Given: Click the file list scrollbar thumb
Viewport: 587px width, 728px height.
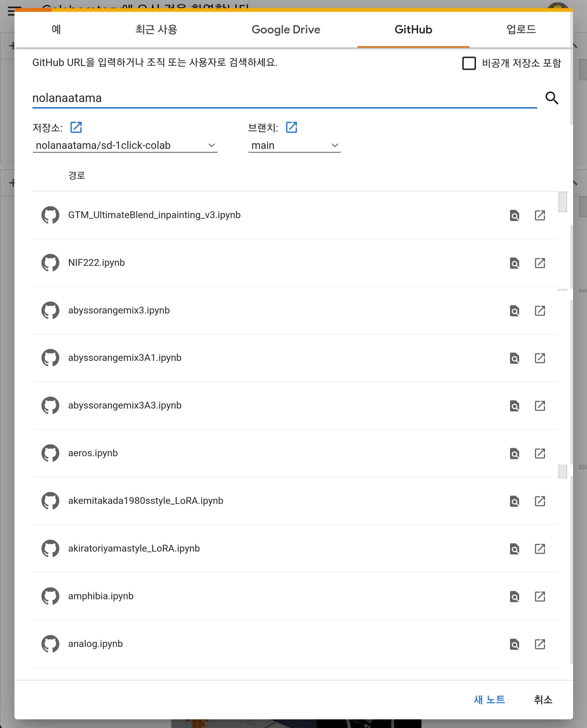Looking at the screenshot, I should 562,202.
